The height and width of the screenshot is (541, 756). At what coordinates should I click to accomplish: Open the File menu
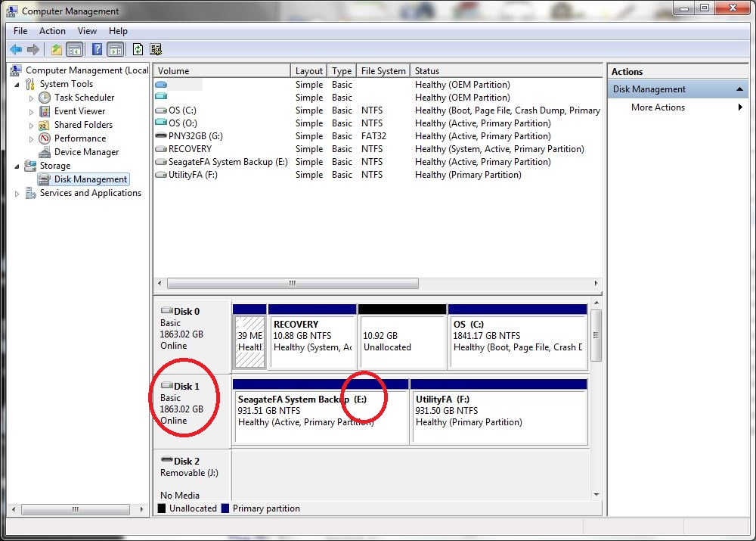(20, 31)
